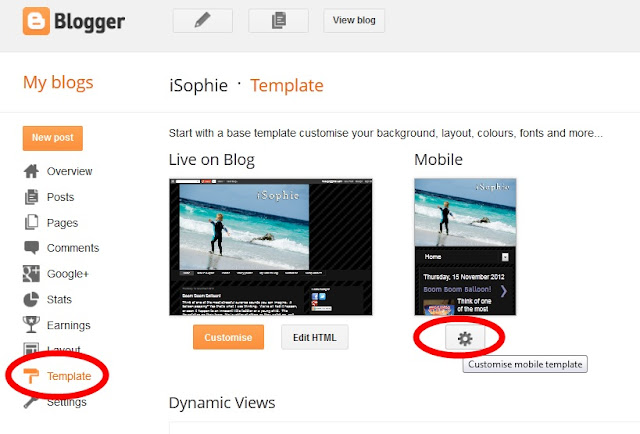The height and width of the screenshot is (434, 640).
Task: Click the Live on Blog preview thumbnail
Action: [271, 247]
